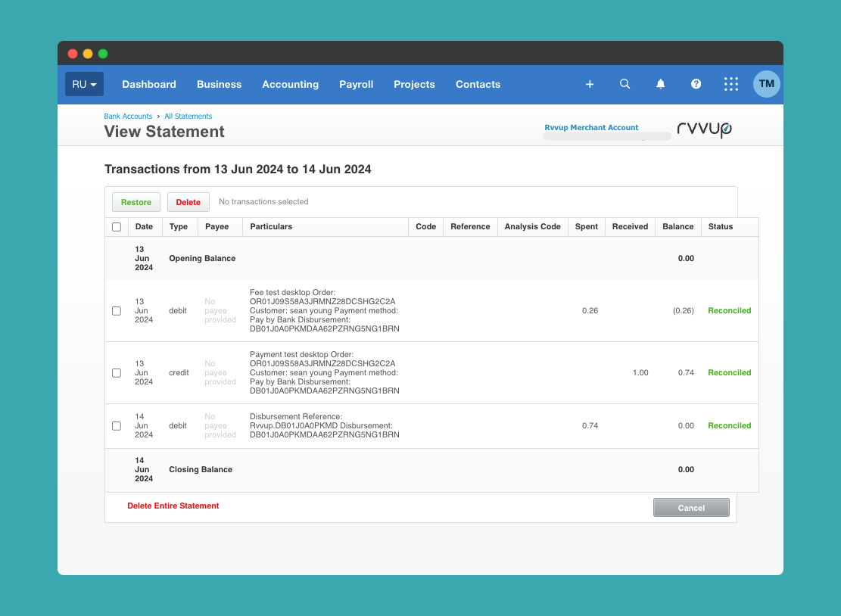Check the 0.26 fee debit transaction checkbox
The height and width of the screenshot is (616, 841).
117,311
